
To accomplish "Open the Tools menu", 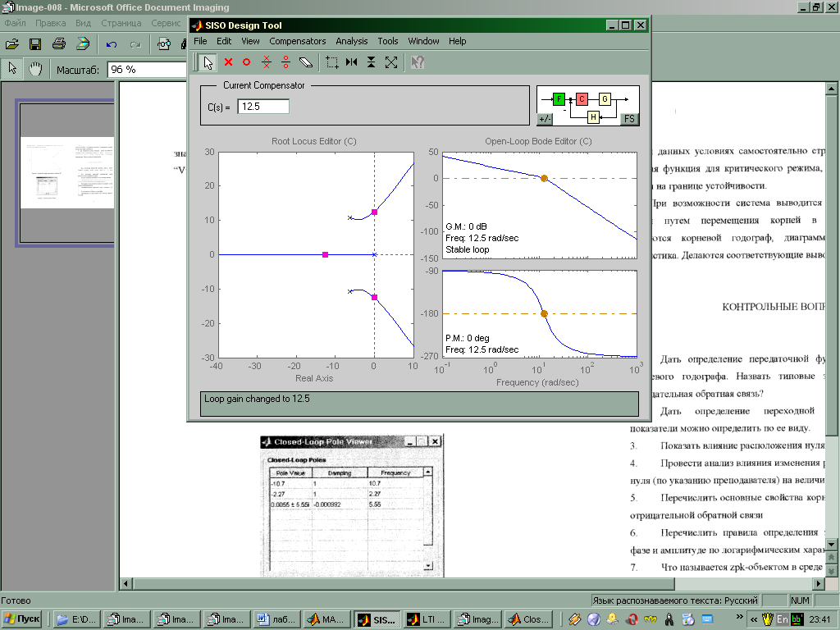I will pos(387,41).
